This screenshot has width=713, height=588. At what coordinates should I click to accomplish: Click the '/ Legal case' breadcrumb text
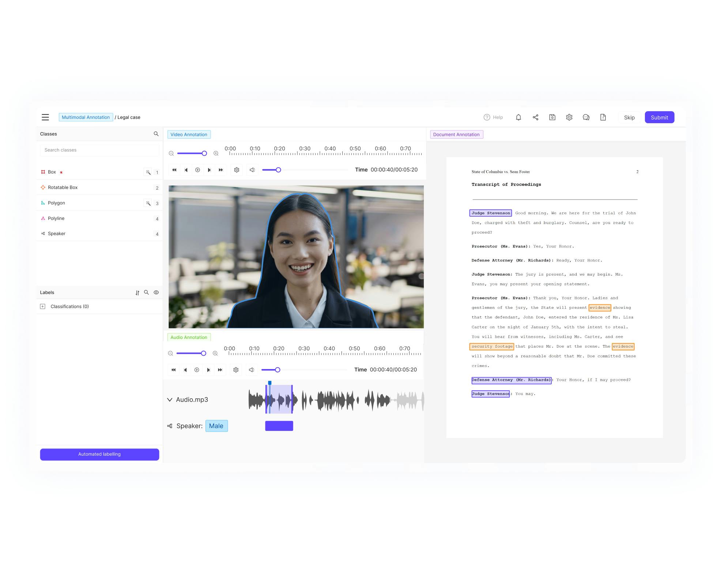[128, 117]
